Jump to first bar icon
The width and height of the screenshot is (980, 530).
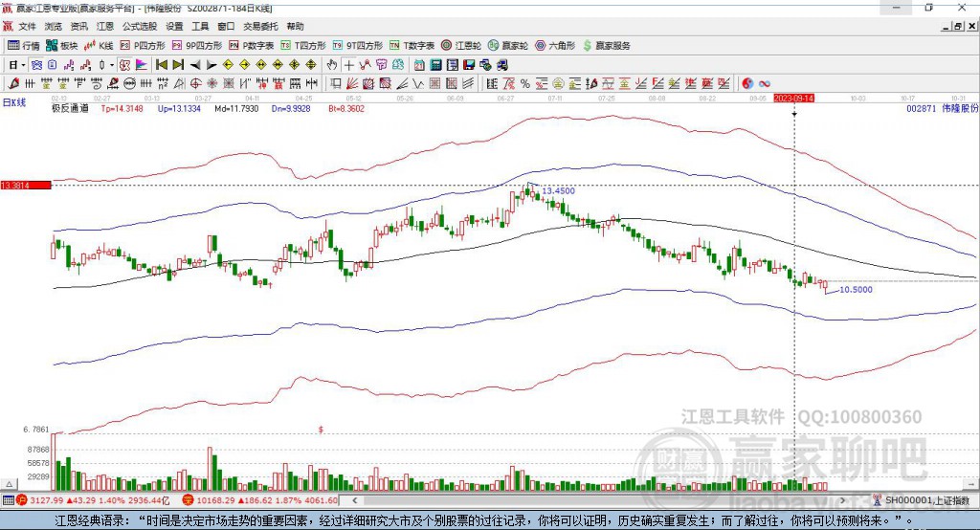(161, 65)
